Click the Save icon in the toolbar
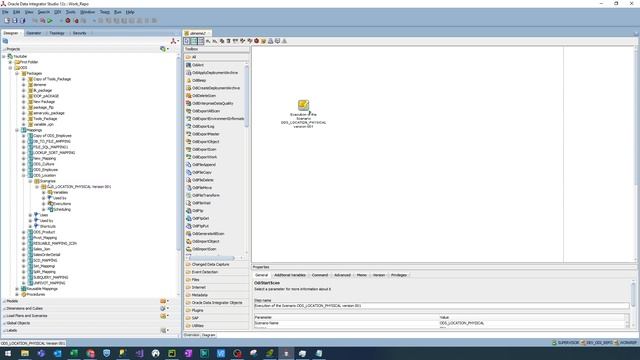The width and height of the screenshot is (640, 360). pos(15,20)
